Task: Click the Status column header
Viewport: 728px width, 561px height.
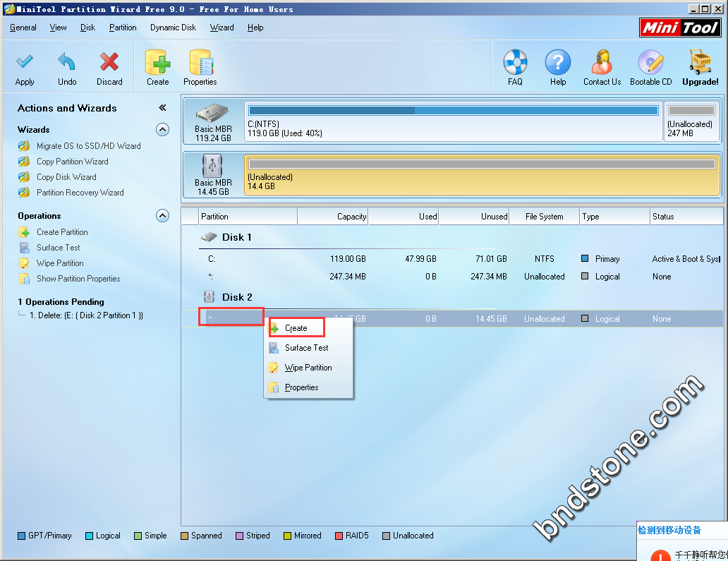Action: tap(686, 217)
